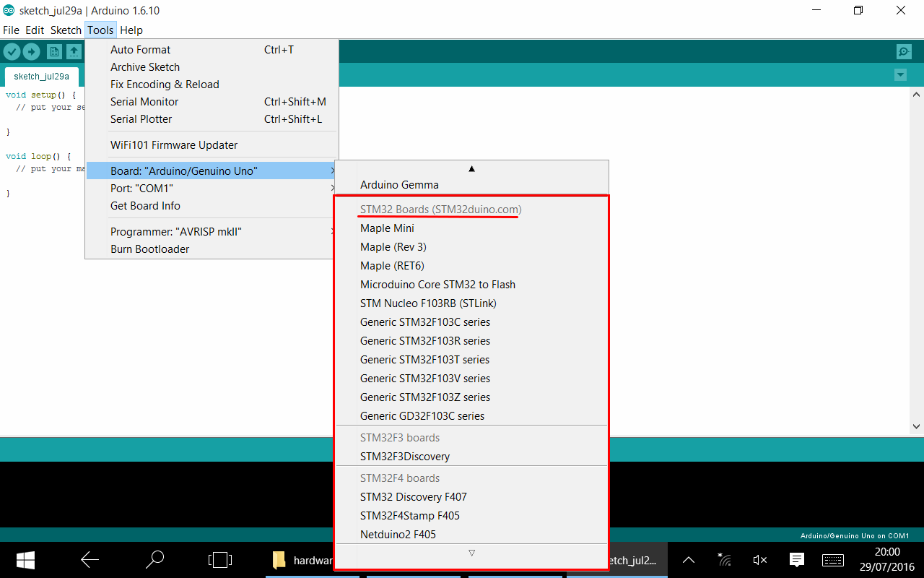Screen dimensions: 924x578
Task: Open Action Center notification icon
Action: pos(797,560)
